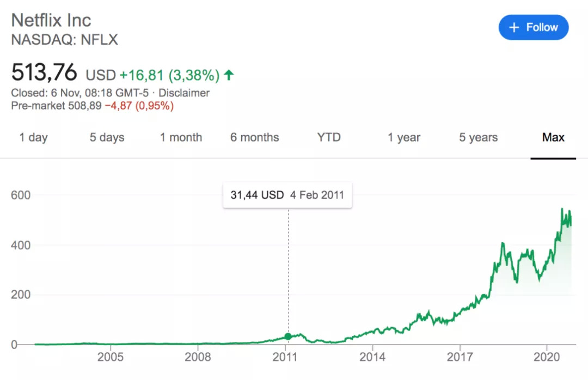Viewport: 588px width, 380px height.
Task: Select the YTD range tab
Action: (329, 138)
